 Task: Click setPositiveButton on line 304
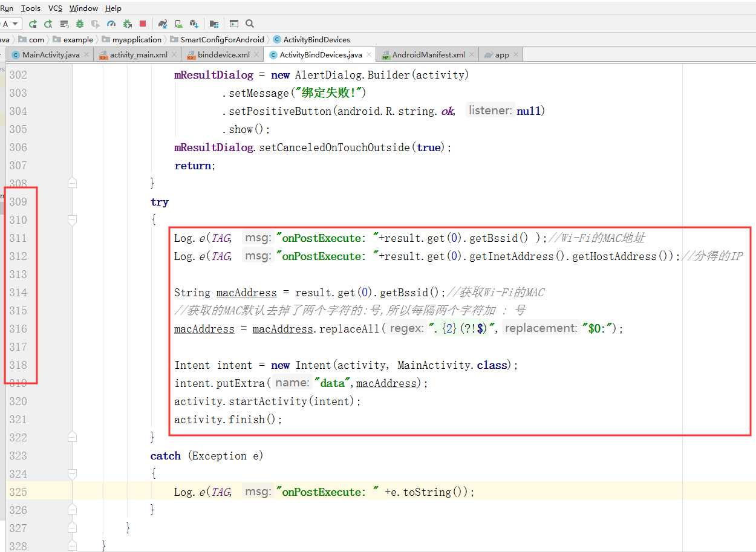(x=279, y=111)
